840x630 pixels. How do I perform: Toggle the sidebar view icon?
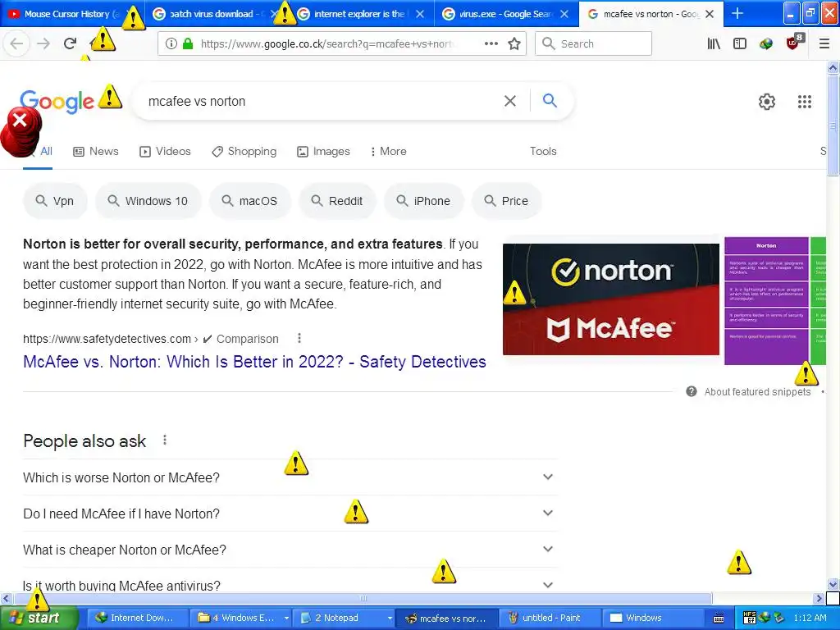pos(740,43)
